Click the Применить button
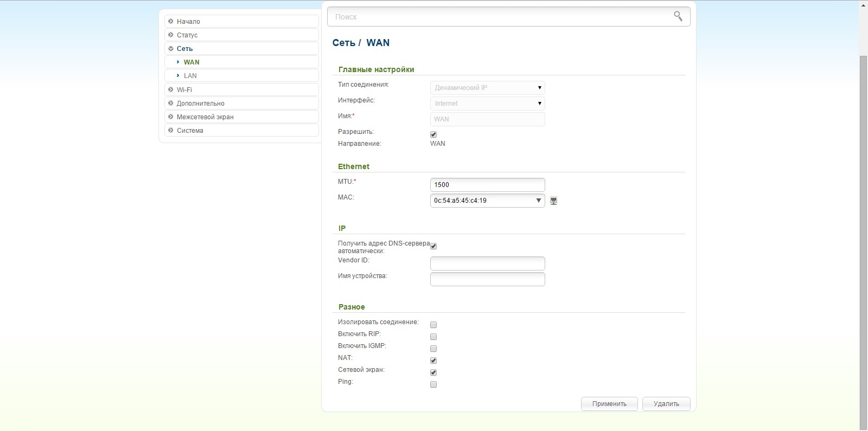Viewport: 868px width, 431px height. pos(609,404)
